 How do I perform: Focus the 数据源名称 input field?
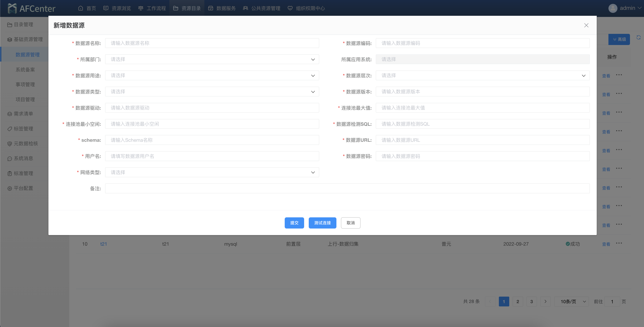[212, 43]
